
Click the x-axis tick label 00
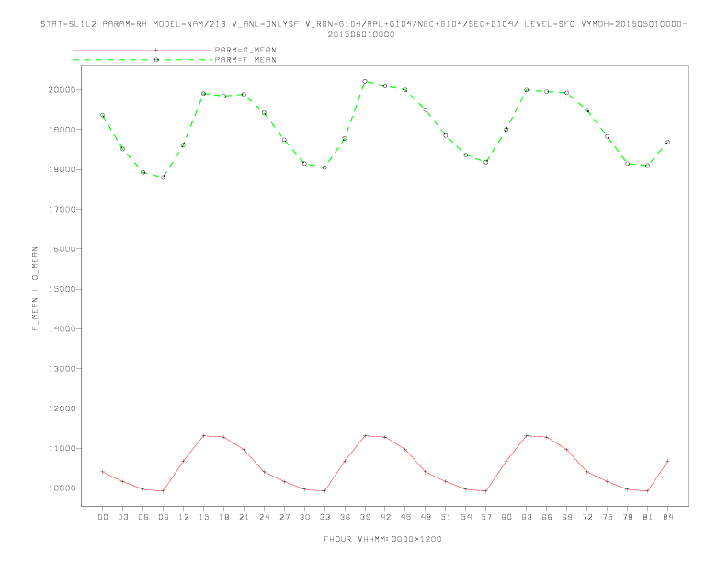pyautogui.click(x=103, y=517)
